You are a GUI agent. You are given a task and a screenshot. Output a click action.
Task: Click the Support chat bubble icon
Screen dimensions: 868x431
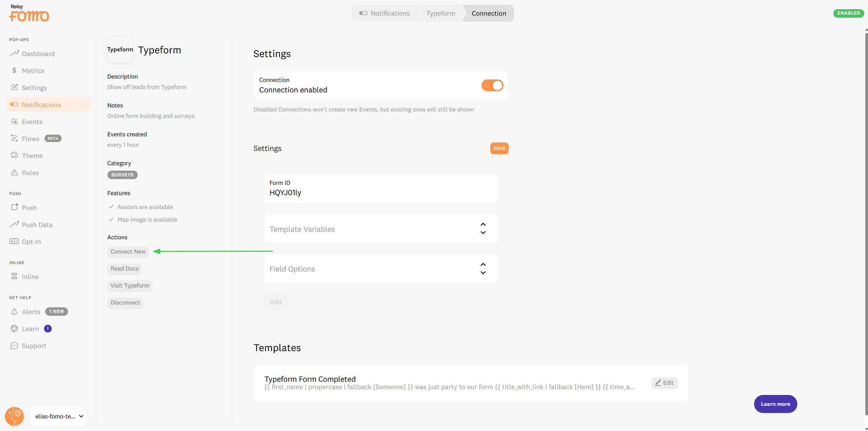(x=14, y=346)
